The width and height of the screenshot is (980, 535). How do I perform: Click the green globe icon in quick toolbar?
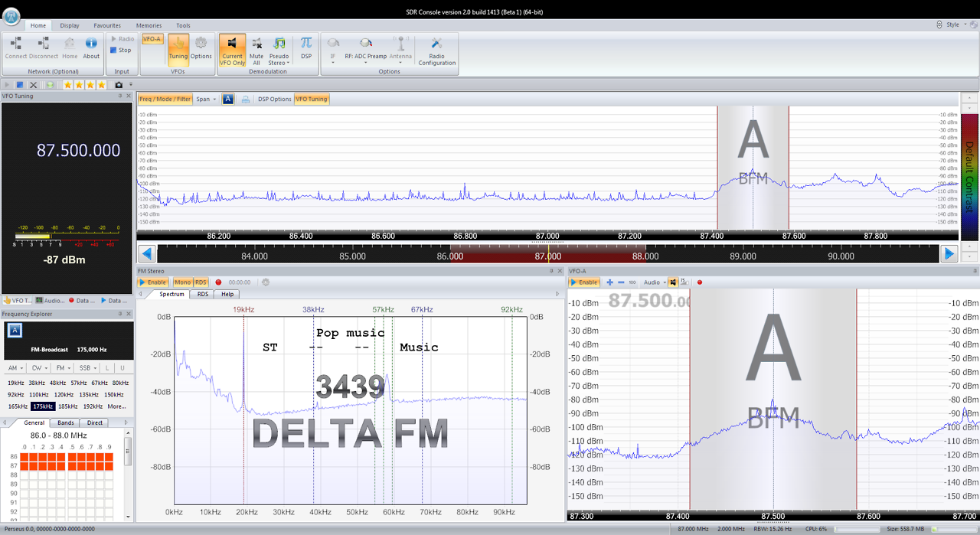tap(50, 84)
